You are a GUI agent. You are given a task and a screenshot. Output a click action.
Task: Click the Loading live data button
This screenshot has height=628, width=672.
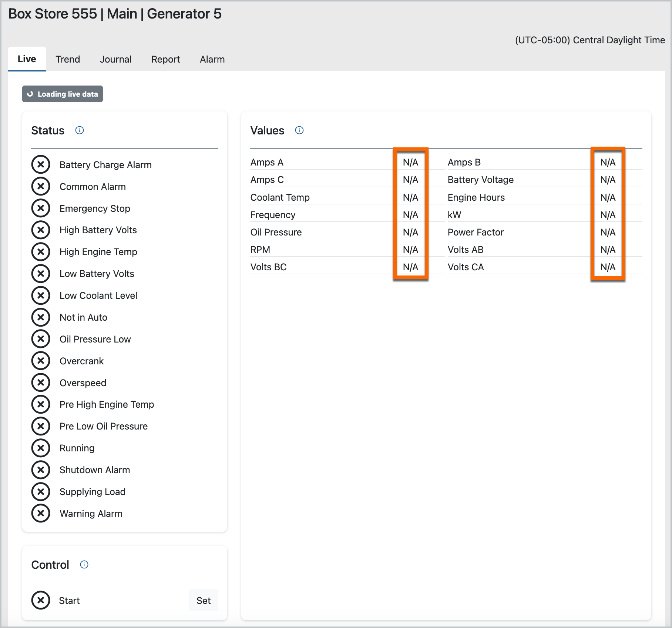point(63,94)
